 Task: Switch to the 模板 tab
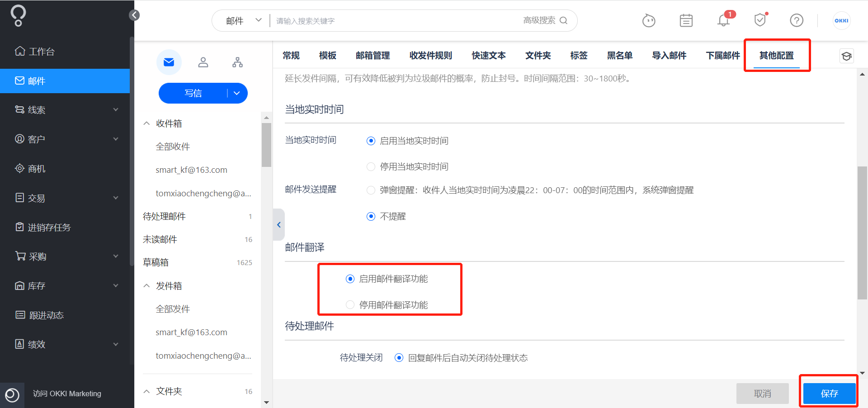(328, 55)
